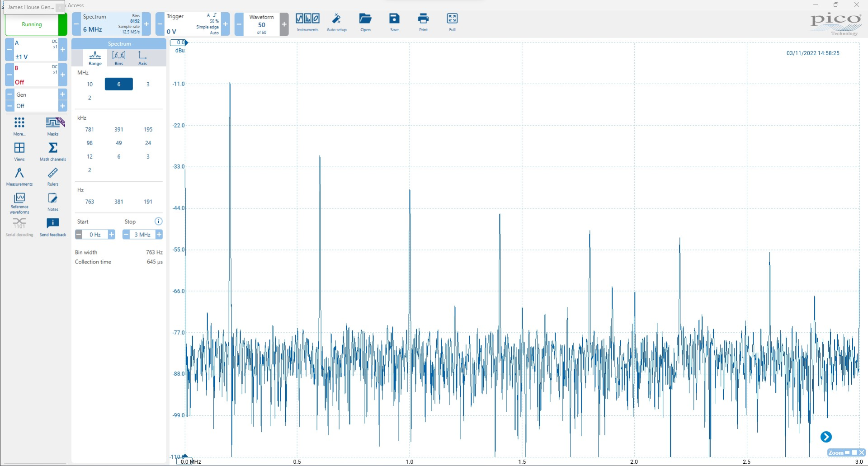Open Serial decoding
This screenshot has width=868, height=466.
pyautogui.click(x=19, y=227)
